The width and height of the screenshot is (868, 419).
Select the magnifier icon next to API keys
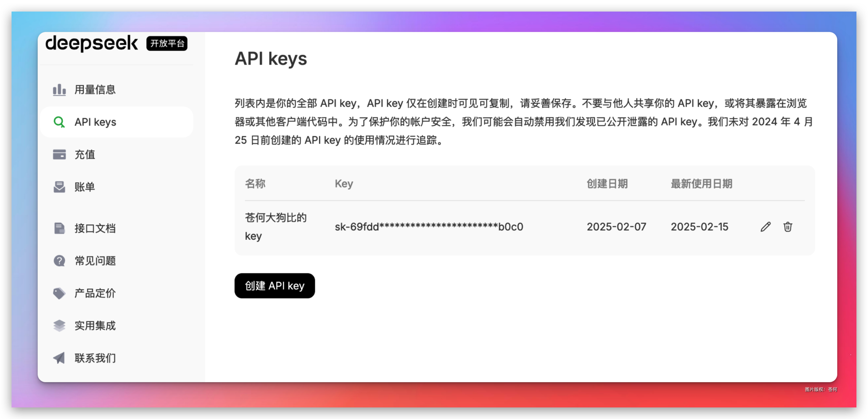59,122
